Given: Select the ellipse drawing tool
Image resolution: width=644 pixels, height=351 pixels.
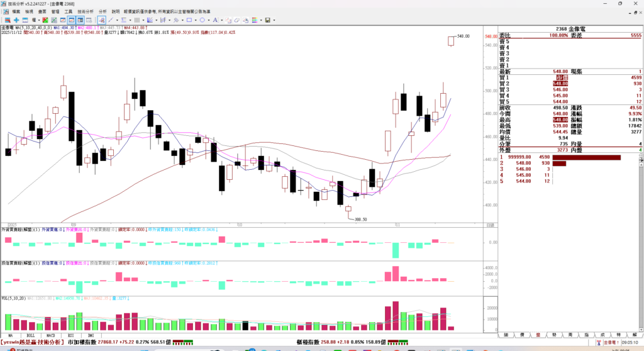Looking at the screenshot, I should (203, 20).
